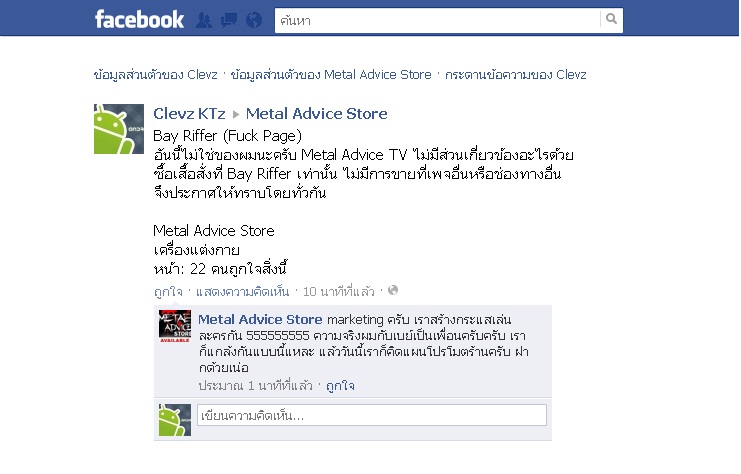Click the เขียนความคิดเห็น comment box

pyautogui.click(x=372, y=415)
